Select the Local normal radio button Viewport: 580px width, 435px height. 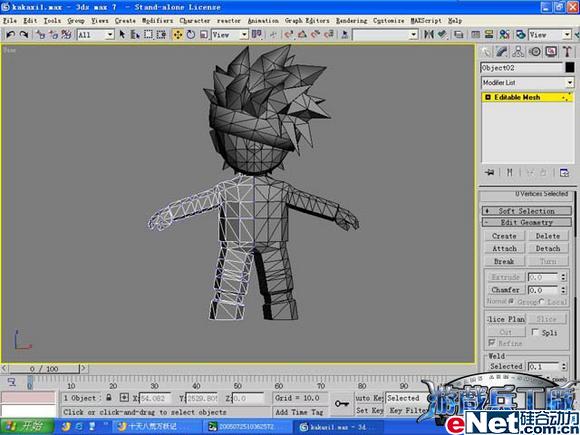tap(542, 301)
